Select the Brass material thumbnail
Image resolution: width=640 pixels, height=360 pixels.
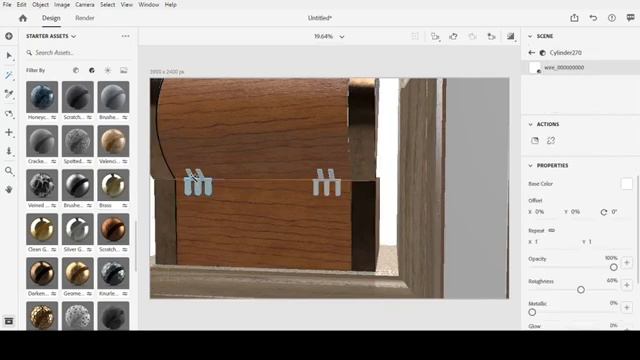click(x=113, y=185)
